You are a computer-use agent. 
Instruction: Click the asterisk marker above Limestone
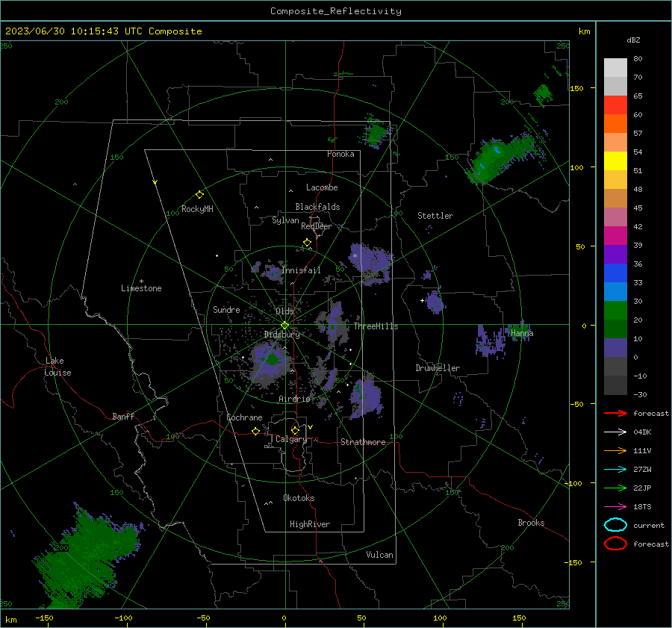(141, 282)
